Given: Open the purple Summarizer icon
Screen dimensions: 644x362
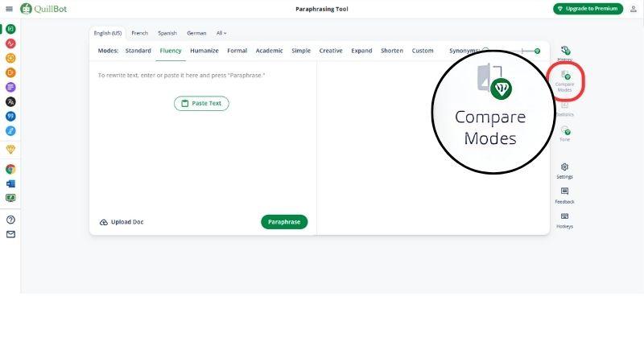Looking at the screenshot, I should (10, 87).
